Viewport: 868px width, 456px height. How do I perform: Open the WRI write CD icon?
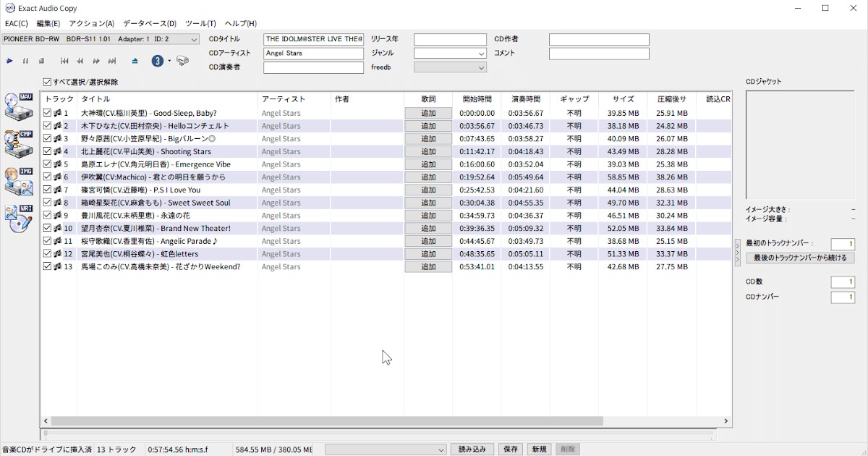19,219
